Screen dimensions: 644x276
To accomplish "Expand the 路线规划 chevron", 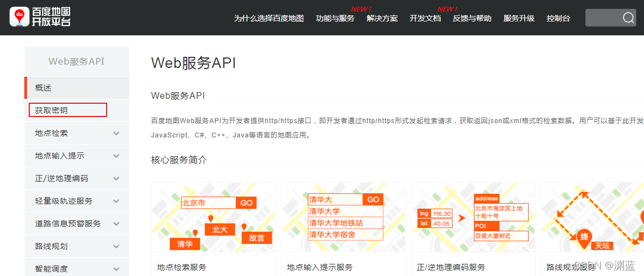I will (x=116, y=246).
